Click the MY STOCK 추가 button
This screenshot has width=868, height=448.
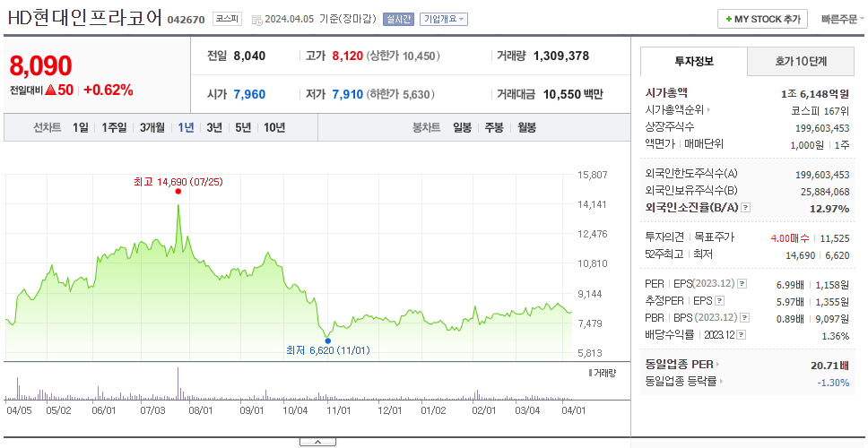pos(762,19)
